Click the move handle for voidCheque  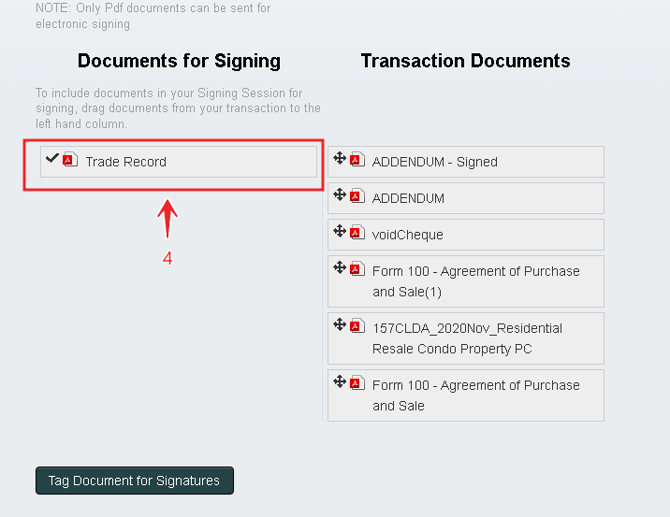(x=340, y=232)
